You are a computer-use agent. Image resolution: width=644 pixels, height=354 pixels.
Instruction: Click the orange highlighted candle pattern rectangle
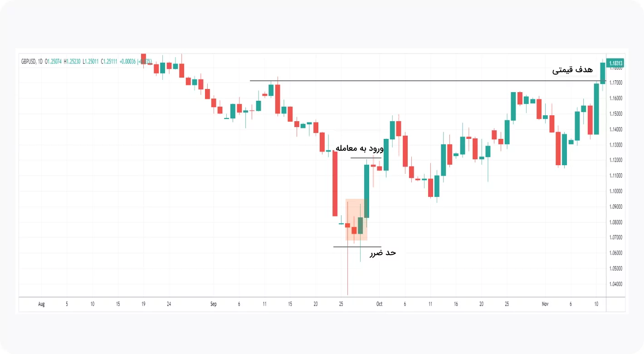356,220
